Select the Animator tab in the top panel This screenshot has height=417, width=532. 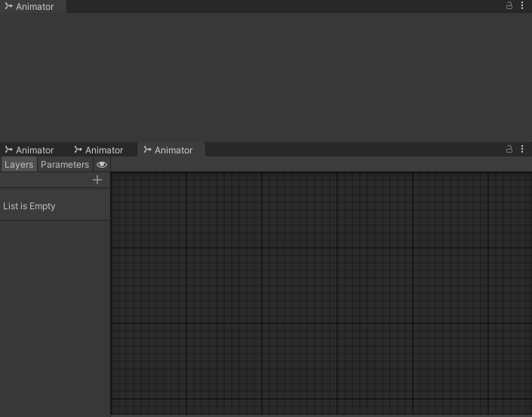coord(33,7)
